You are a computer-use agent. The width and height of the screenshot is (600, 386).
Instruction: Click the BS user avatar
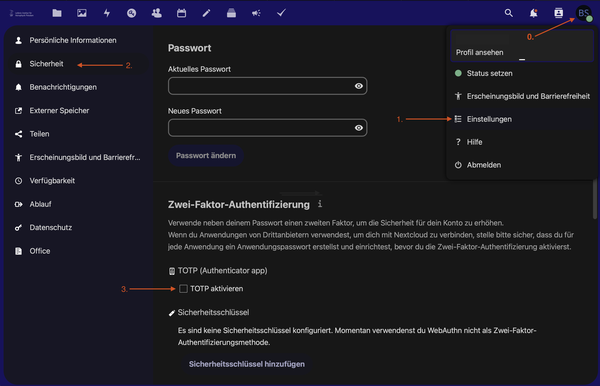click(584, 13)
